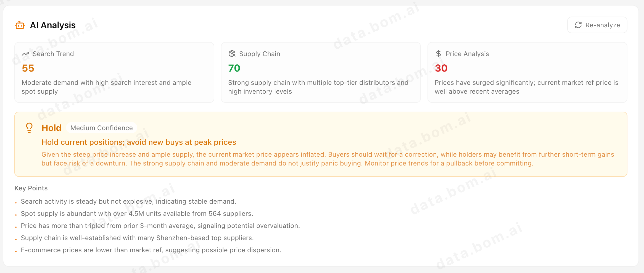644x273 pixels.
Task: Open the Supply Chain card title
Action: coord(260,54)
